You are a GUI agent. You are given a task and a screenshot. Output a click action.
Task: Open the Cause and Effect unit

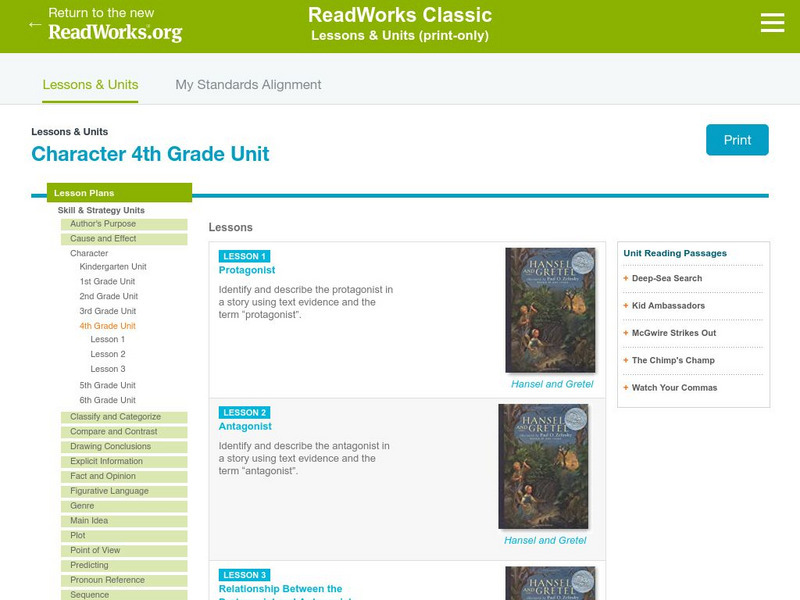tap(124, 239)
